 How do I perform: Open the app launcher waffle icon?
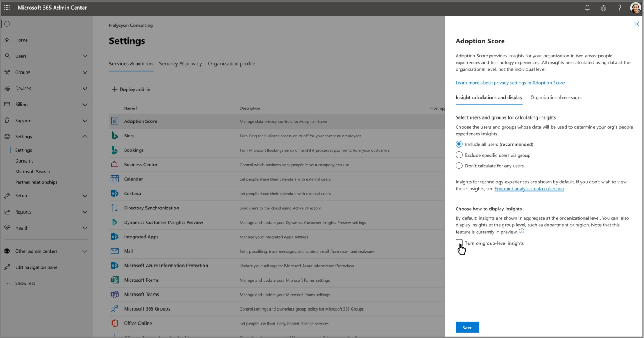[x=7, y=8]
